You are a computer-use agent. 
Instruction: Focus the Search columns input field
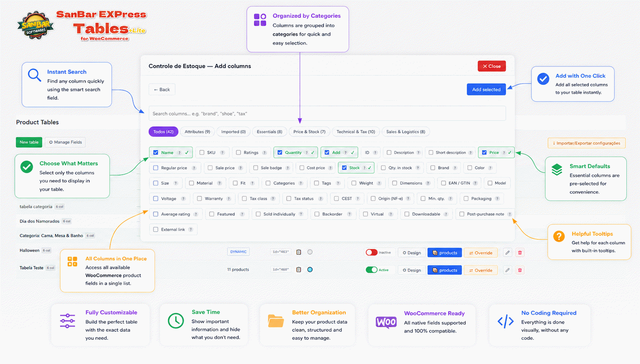coord(327,114)
